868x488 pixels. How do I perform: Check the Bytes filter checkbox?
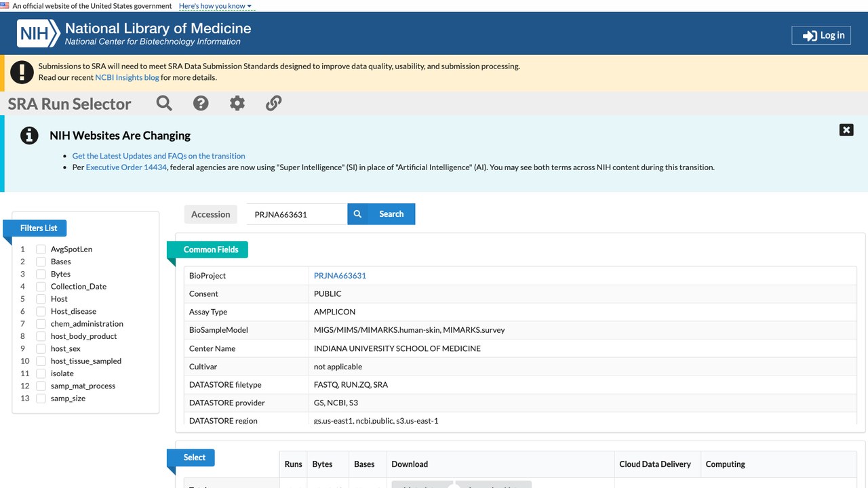tap(41, 274)
